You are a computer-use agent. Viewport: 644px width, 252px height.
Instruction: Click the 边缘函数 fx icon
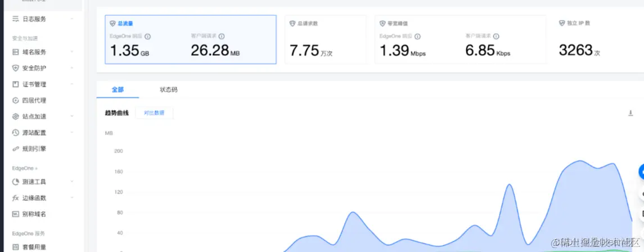click(16, 198)
